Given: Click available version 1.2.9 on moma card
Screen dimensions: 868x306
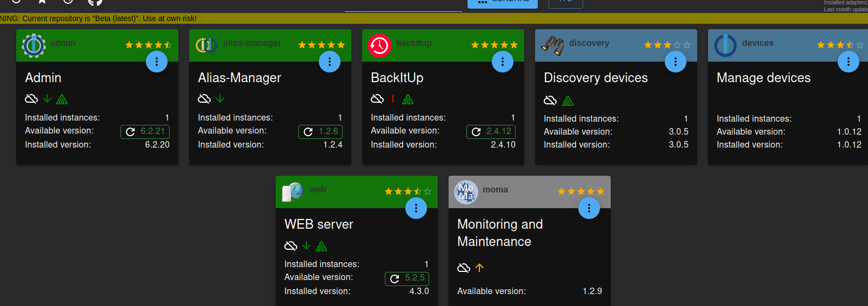Looking at the screenshot, I should [x=592, y=291].
